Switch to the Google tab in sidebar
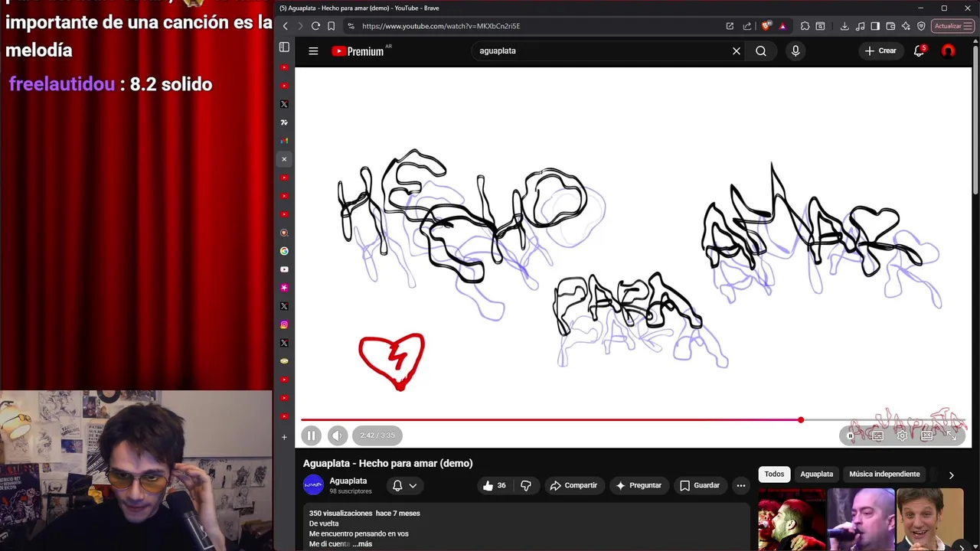Viewport: 980px width, 551px height. (284, 251)
